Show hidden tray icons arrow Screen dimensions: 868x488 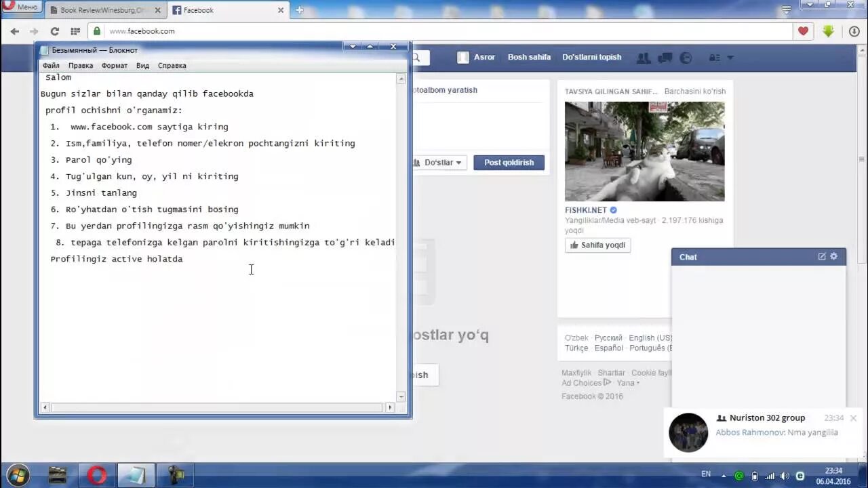tap(724, 476)
